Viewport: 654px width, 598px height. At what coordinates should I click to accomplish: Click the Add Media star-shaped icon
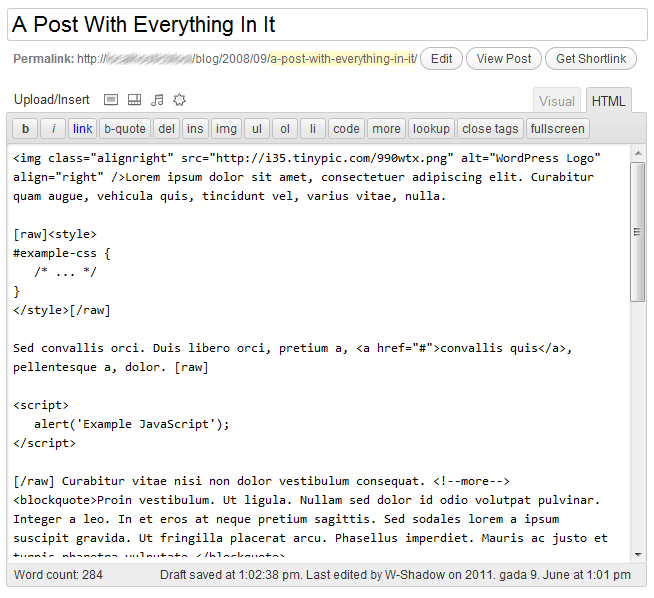[179, 100]
